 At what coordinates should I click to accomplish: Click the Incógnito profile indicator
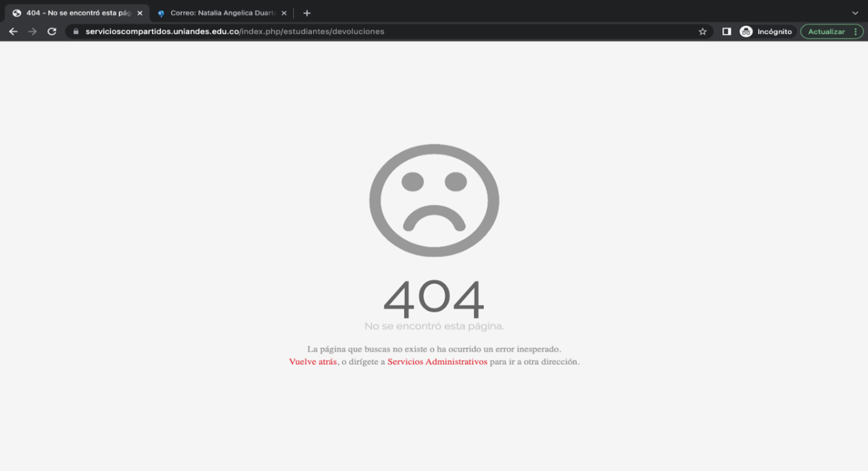(x=766, y=31)
